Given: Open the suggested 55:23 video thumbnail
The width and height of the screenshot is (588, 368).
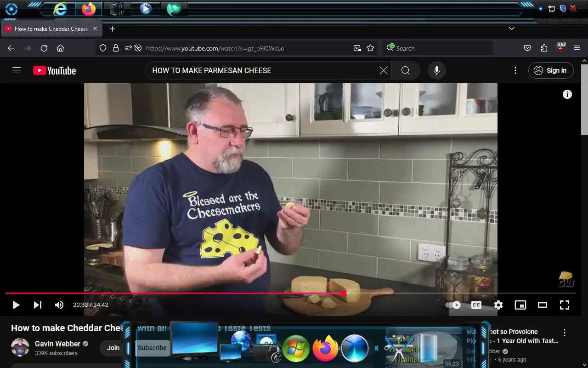Looking at the screenshot, I should [424, 348].
